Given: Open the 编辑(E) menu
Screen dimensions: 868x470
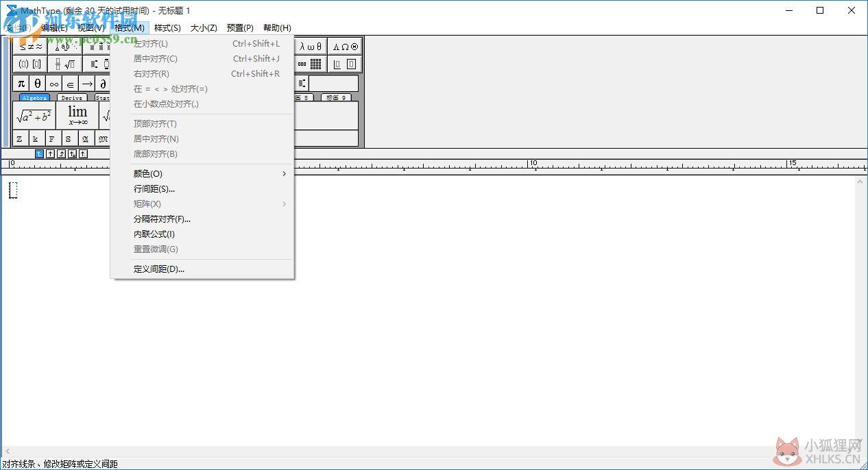Looking at the screenshot, I should (x=54, y=28).
